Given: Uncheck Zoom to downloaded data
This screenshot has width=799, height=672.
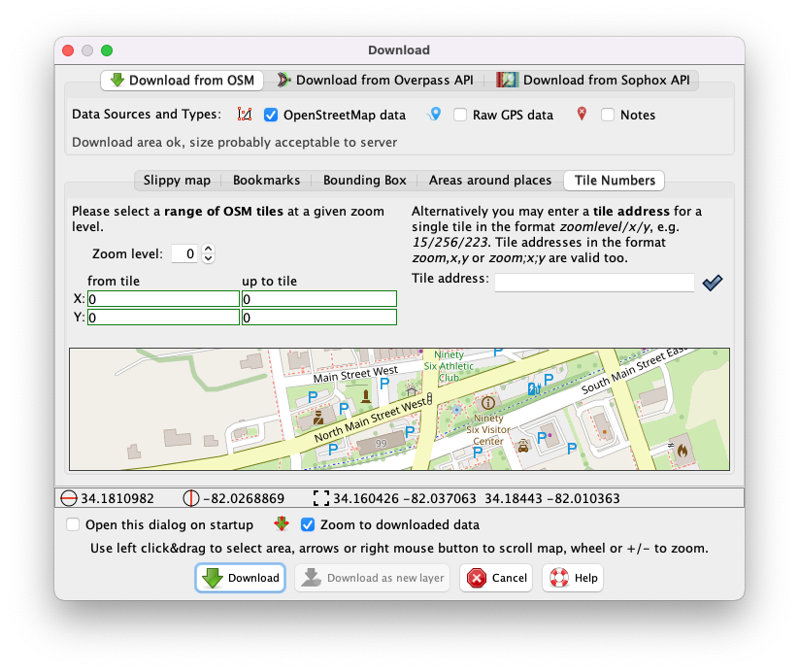Looking at the screenshot, I should (x=308, y=525).
